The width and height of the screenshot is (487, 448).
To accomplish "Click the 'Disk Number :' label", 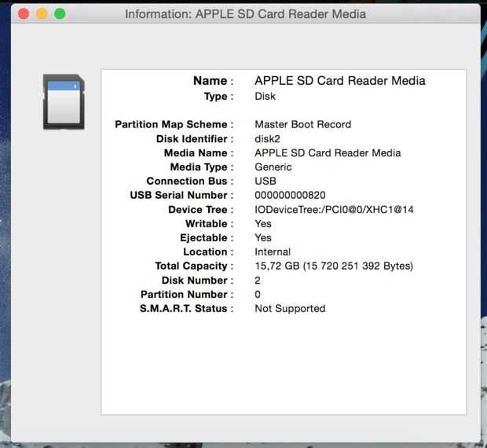I will point(197,281).
